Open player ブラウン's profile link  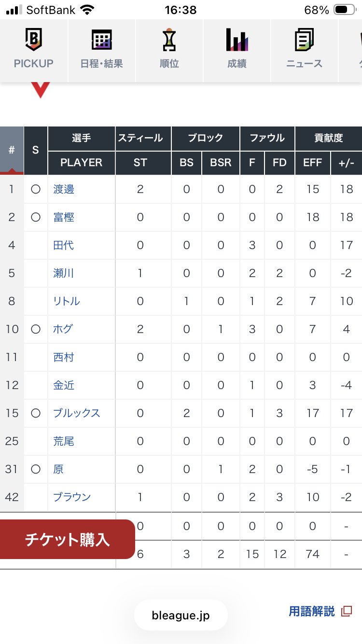[x=72, y=497]
